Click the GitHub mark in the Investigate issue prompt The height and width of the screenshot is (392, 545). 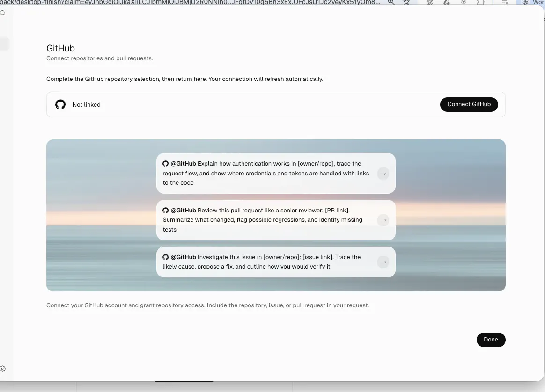point(165,257)
